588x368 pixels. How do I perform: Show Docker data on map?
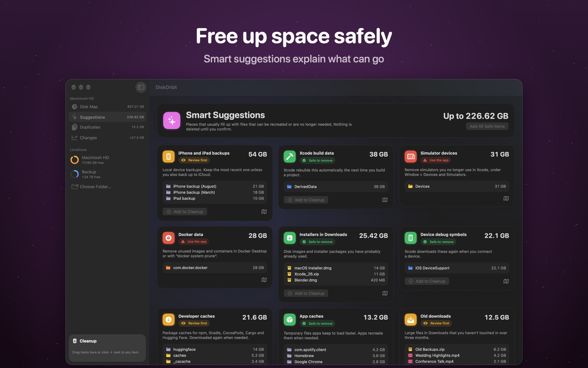coord(264,280)
